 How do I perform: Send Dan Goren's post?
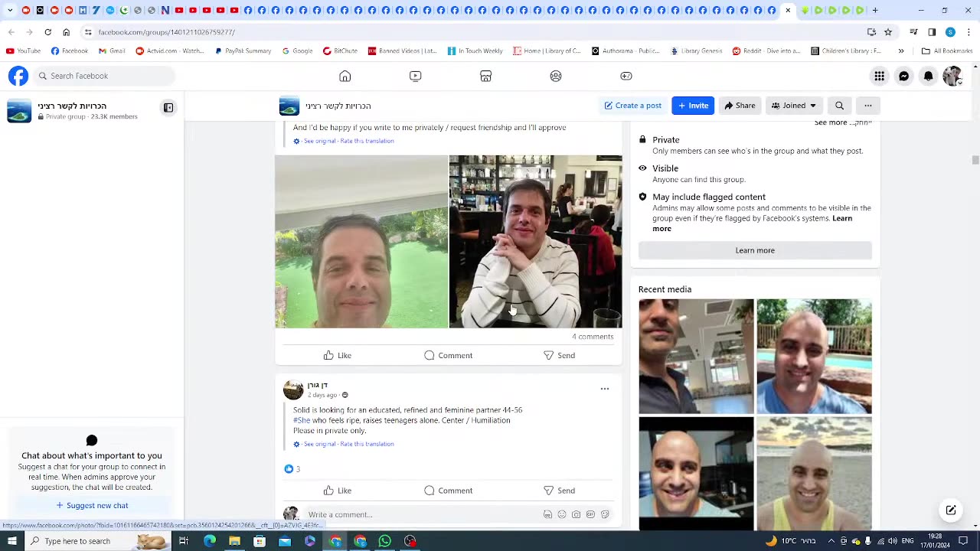[x=559, y=491]
